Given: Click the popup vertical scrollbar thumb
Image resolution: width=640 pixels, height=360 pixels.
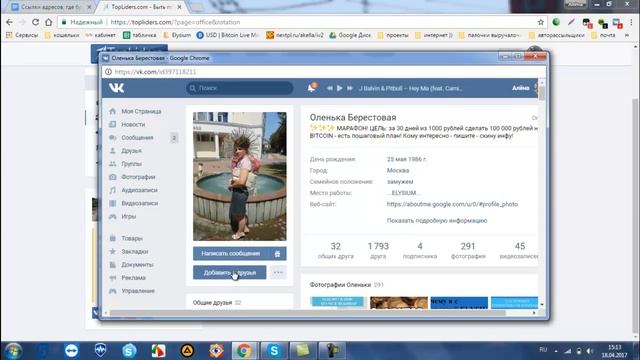Looking at the screenshot, I should pyautogui.click(x=542, y=93).
